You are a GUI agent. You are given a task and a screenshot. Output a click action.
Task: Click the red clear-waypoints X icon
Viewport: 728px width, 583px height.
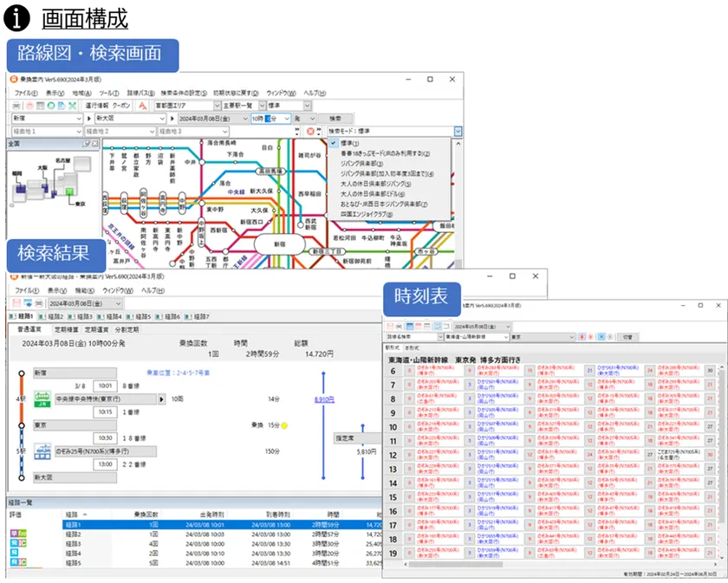click(311, 132)
